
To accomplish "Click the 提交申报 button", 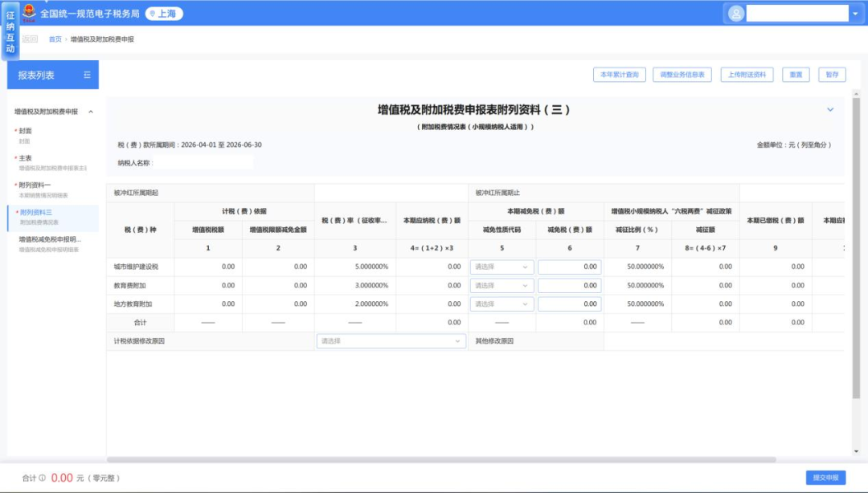I will pyautogui.click(x=825, y=478).
